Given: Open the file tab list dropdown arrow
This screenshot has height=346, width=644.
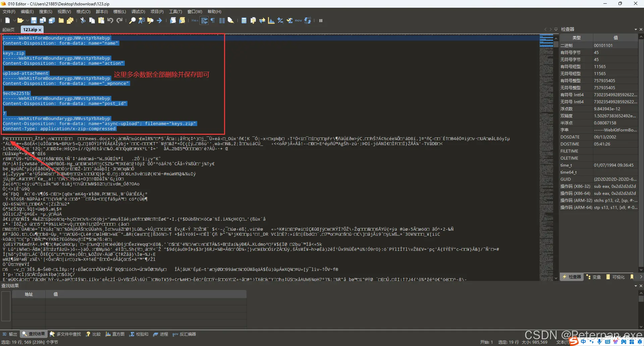Looking at the screenshot, I should click(x=556, y=29).
